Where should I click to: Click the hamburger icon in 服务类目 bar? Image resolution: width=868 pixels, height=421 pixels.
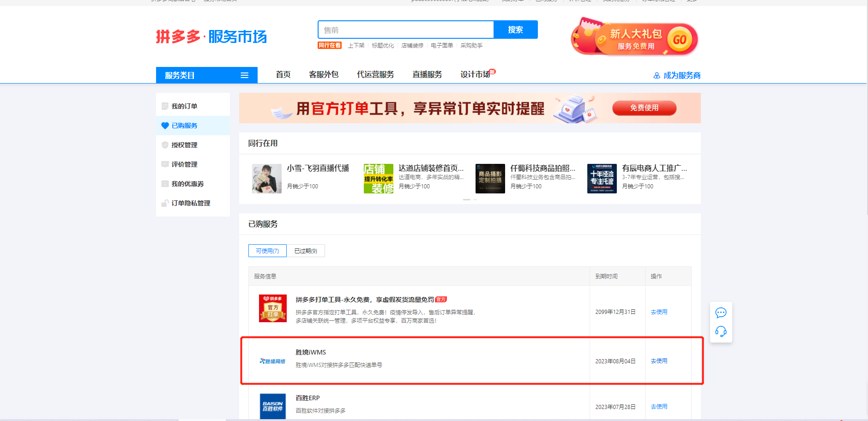click(245, 75)
